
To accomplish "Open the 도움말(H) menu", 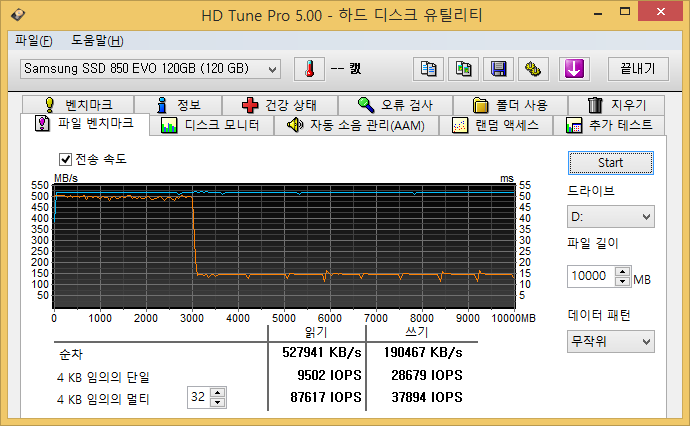I will (97, 41).
